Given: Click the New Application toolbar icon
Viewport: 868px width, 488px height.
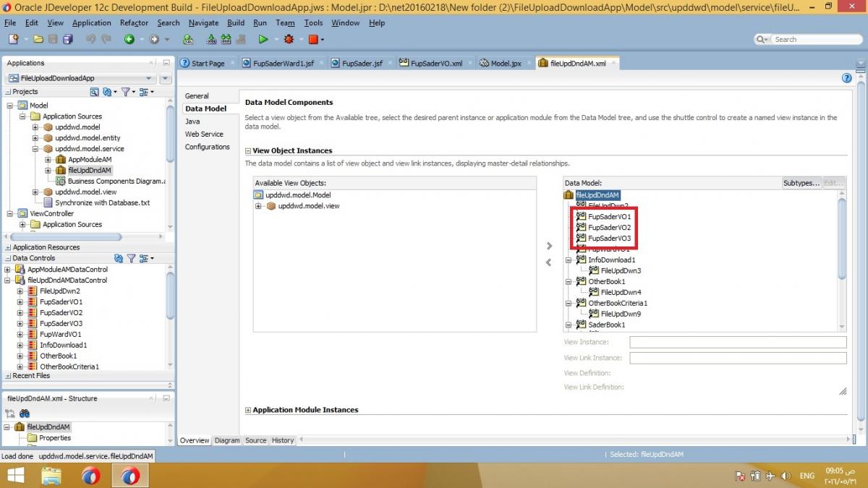Looking at the screenshot, I should click(x=14, y=39).
